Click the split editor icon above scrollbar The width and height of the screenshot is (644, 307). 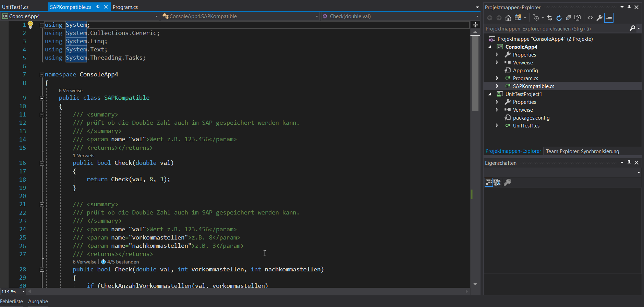coord(475,25)
